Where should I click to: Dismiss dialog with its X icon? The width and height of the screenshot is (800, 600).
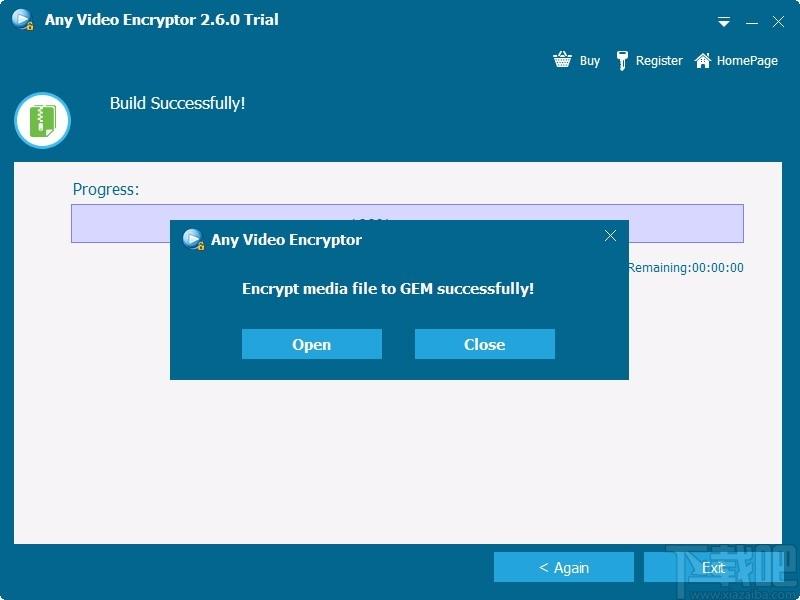tap(610, 236)
